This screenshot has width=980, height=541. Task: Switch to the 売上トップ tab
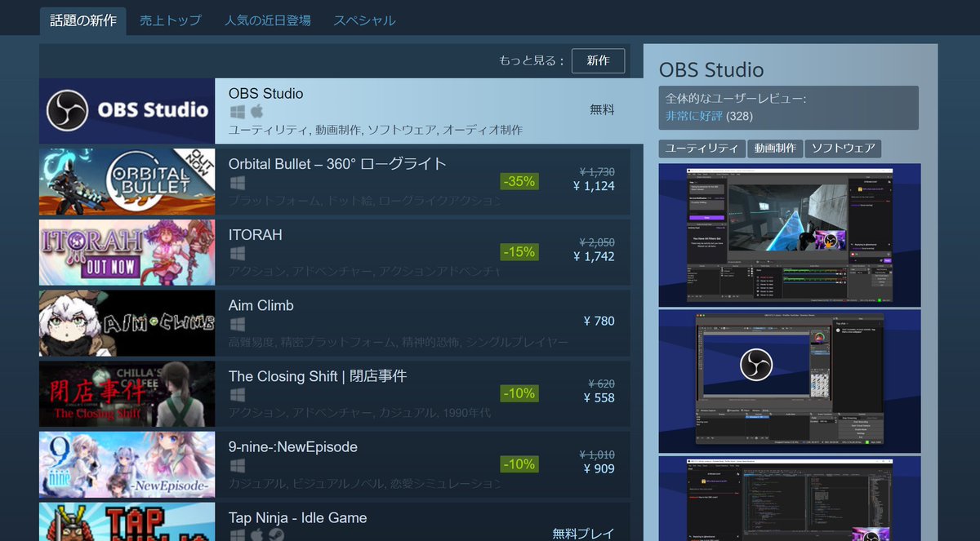coord(170,20)
